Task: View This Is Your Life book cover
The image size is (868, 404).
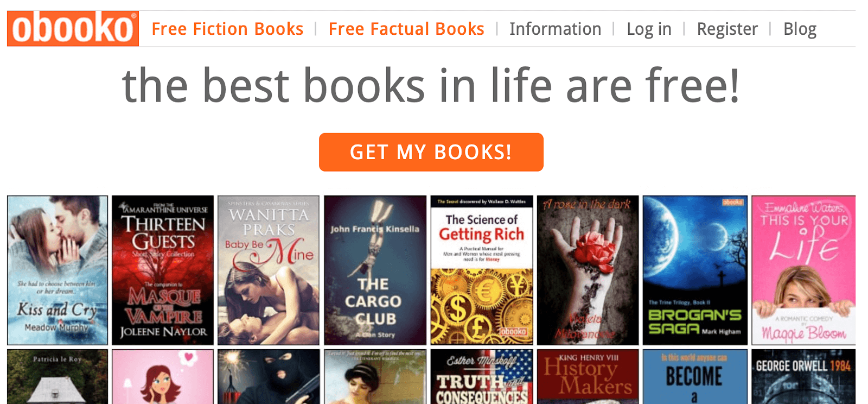Action: coord(803,270)
